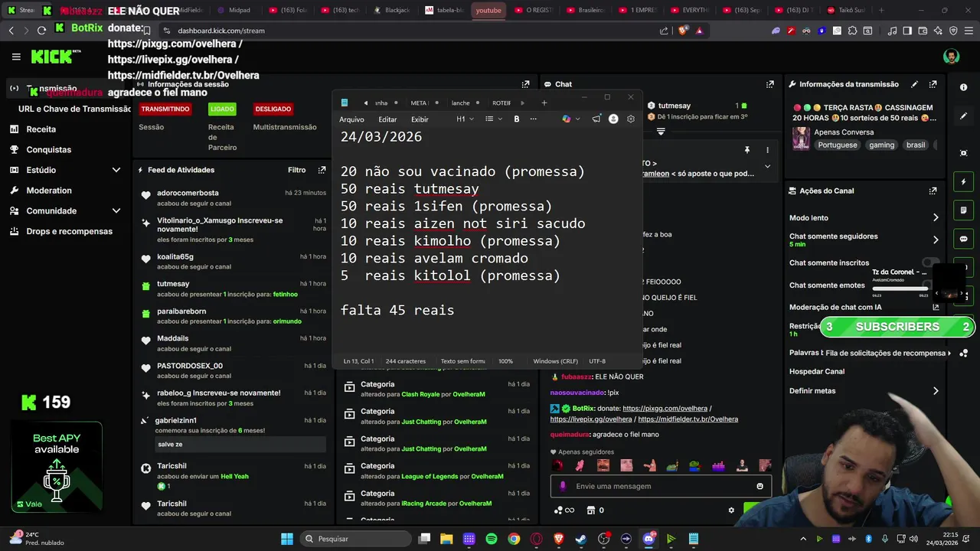Open the user profile avatar in Kick header

point(951,57)
